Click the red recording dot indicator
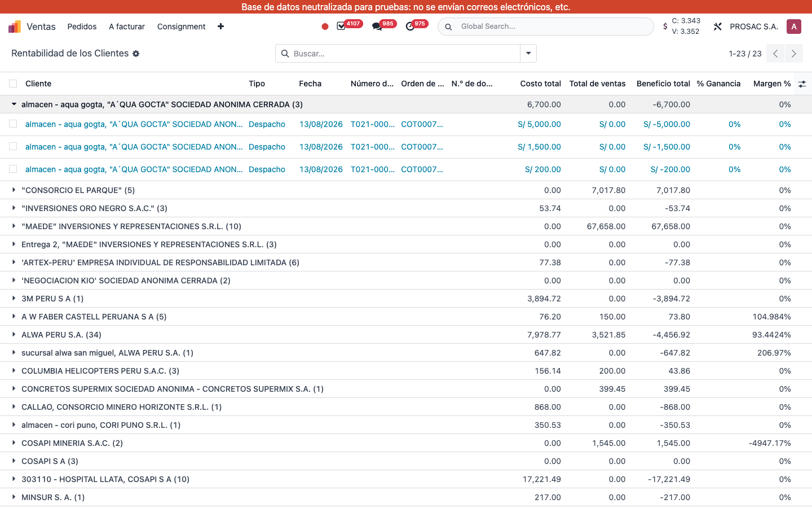Image resolution: width=812 pixels, height=508 pixels. point(325,27)
